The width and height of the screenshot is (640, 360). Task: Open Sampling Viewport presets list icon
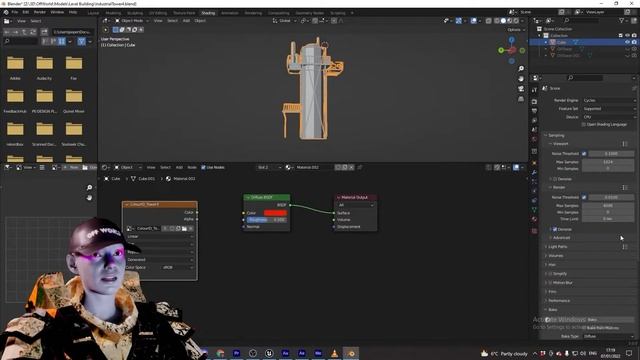(x=625, y=144)
